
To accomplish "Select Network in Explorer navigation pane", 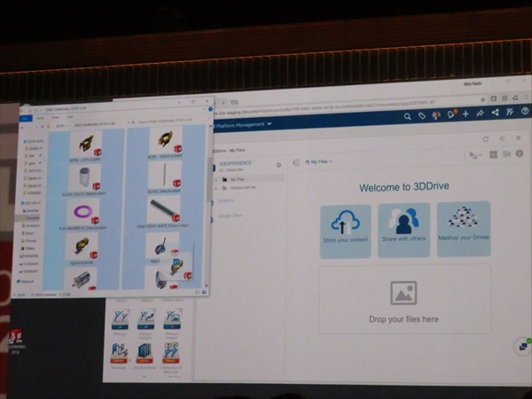I will pyautogui.click(x=26, y=281).
